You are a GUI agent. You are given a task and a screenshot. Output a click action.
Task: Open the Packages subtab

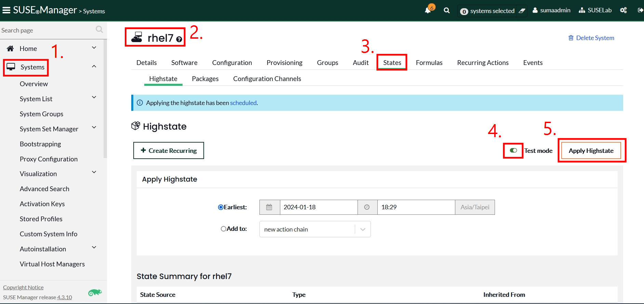pos(205,79)
